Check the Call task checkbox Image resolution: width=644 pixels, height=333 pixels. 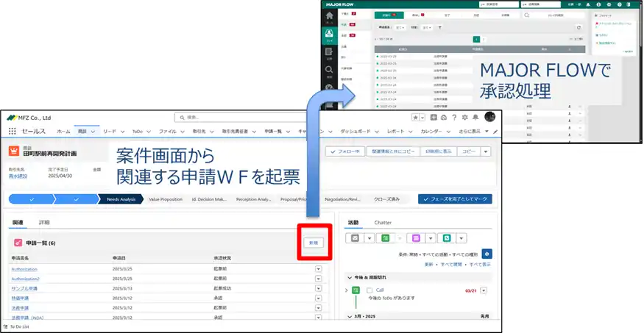tap(369, 290)
